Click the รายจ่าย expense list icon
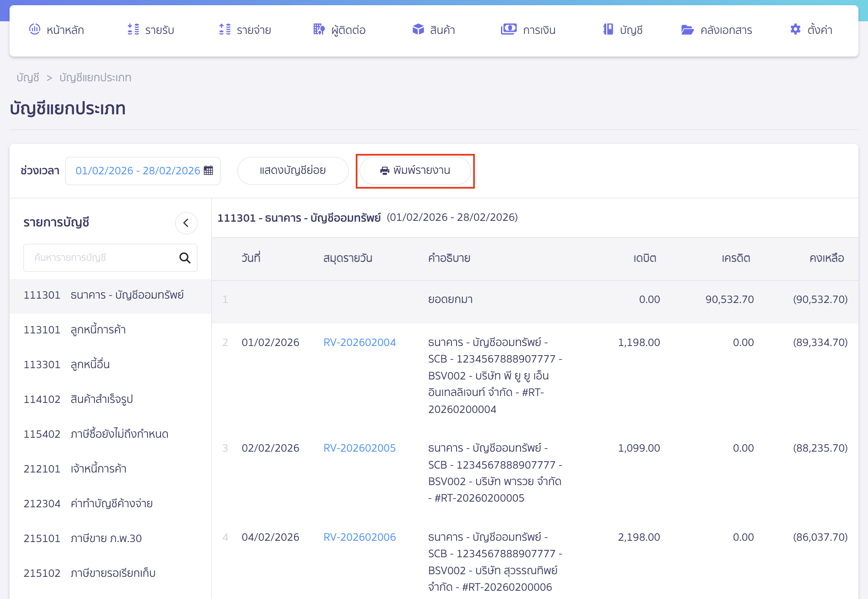This screenshot has height=599, width=868. (225, 29)
